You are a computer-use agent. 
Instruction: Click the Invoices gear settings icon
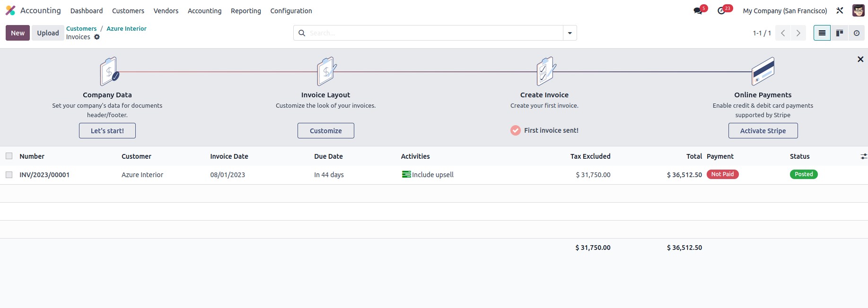(97, 37)
